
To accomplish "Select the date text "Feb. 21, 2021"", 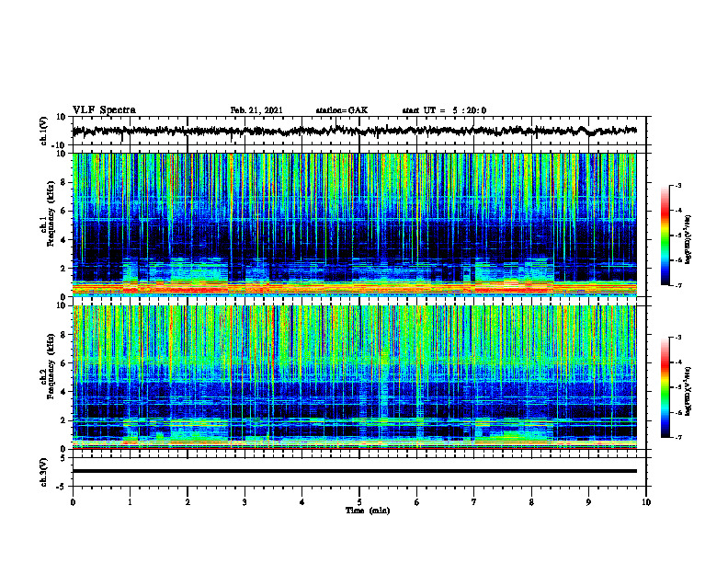I will (256, 110).
